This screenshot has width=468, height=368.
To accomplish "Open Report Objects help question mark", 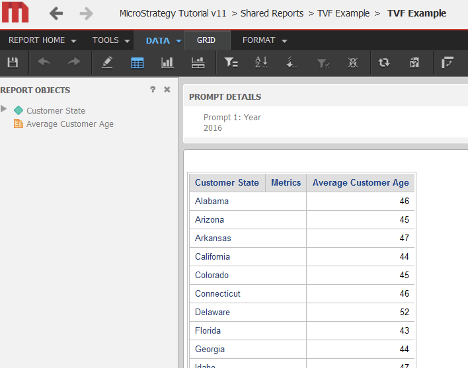I will click(x=153, y=89).
